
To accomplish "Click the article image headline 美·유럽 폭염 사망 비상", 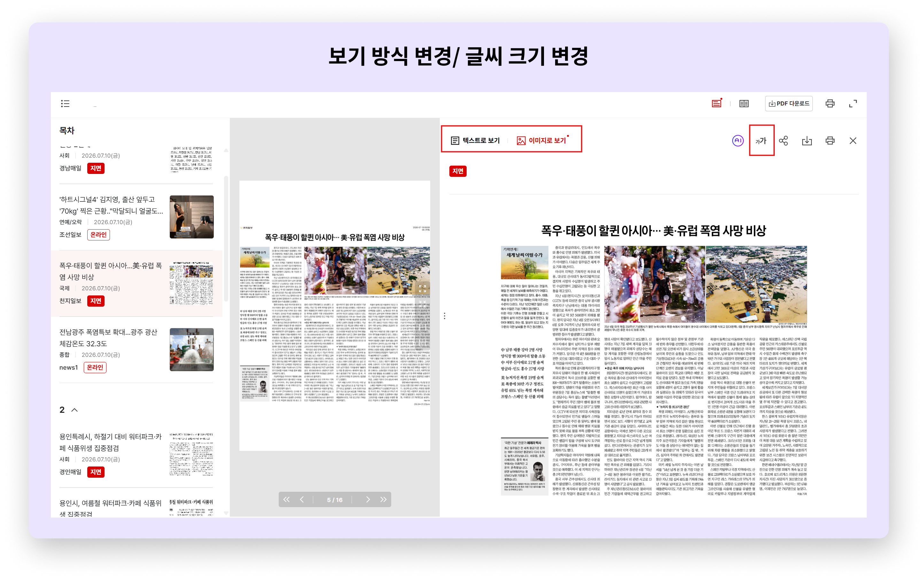I will [654, 231].
